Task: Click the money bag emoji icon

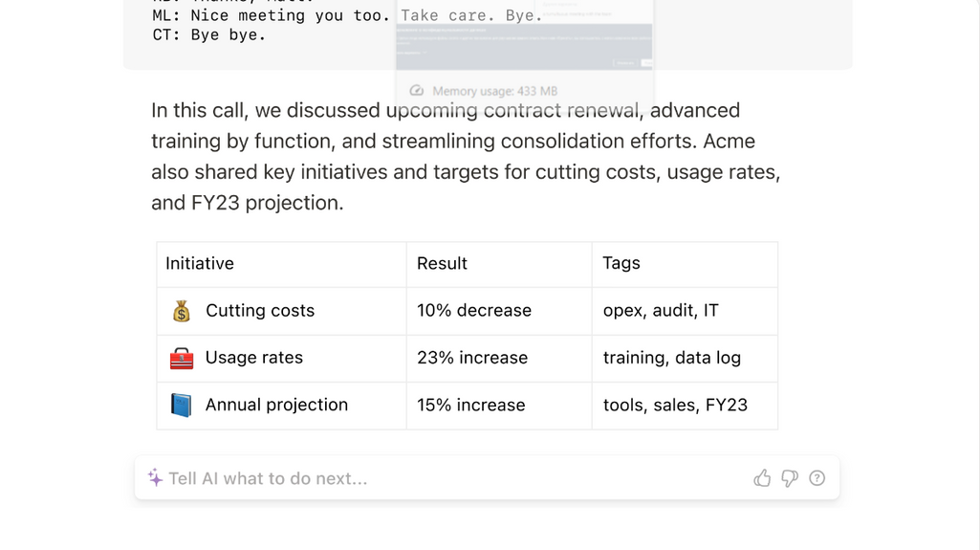Action: pyautogui.click(x=182, y=311)
